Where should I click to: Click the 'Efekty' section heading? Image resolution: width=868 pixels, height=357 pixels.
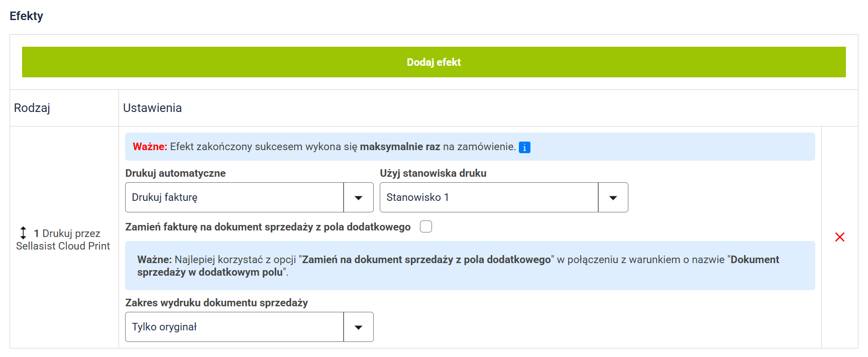(27, 16)
